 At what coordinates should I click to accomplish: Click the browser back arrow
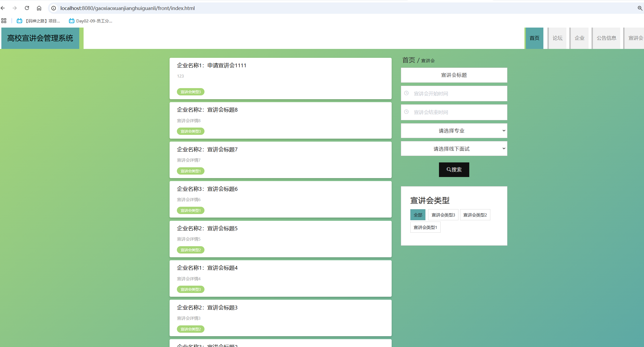(3, 8)
